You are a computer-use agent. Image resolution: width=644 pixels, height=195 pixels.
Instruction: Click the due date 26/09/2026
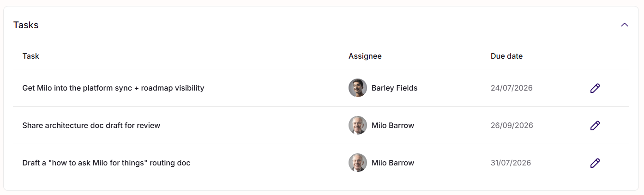click(512, 125)
